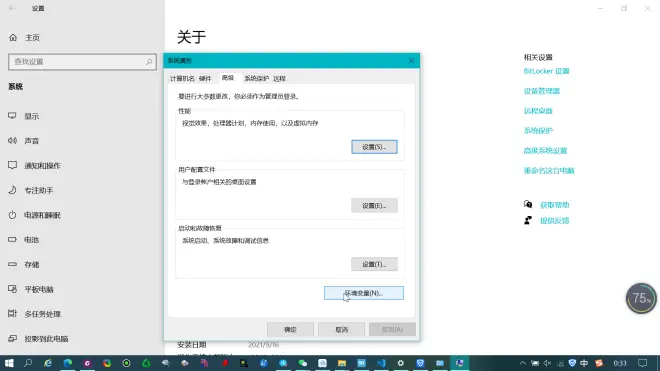
Task: Click the search magnifier in 查找设置
Action: click(x=149, y=62)
